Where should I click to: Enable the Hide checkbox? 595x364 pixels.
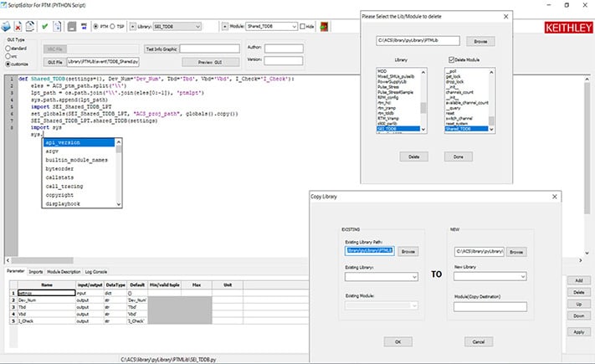click(301, 26)
